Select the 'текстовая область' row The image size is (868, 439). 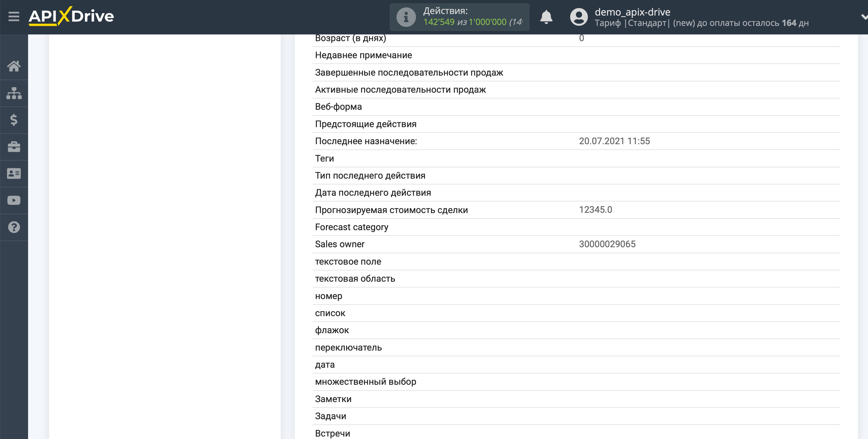[576, 279]
